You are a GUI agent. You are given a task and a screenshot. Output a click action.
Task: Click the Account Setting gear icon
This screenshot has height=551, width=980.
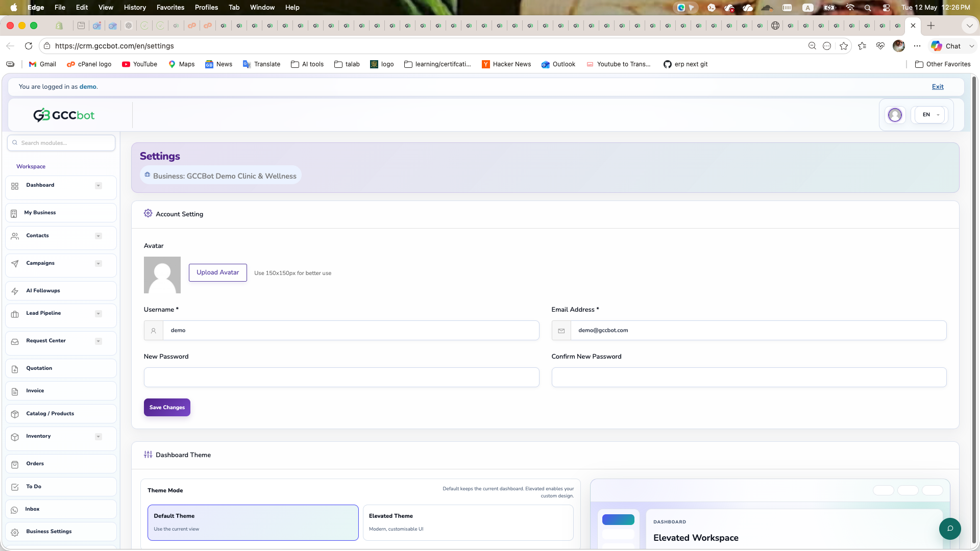coord(148,213)
